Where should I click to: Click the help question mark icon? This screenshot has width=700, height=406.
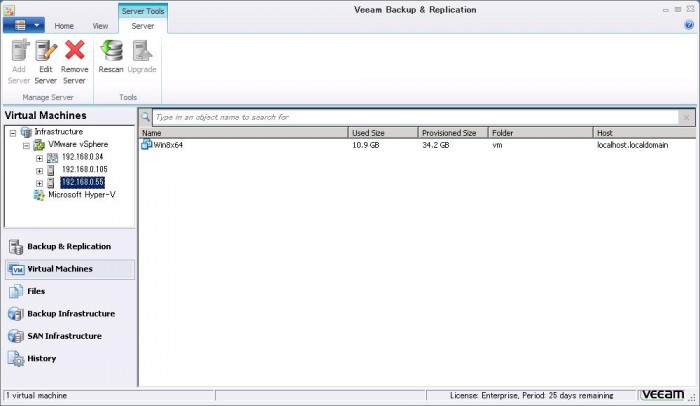pos(689,25)
